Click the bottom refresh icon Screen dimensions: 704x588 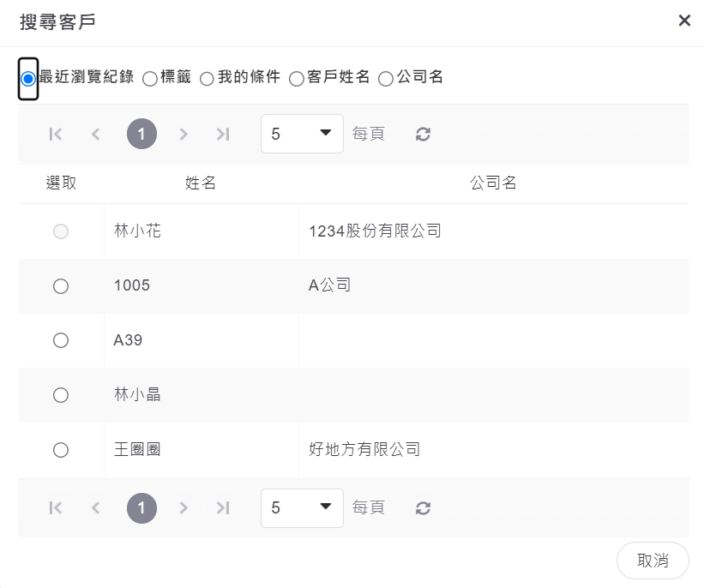coord(423,508)
